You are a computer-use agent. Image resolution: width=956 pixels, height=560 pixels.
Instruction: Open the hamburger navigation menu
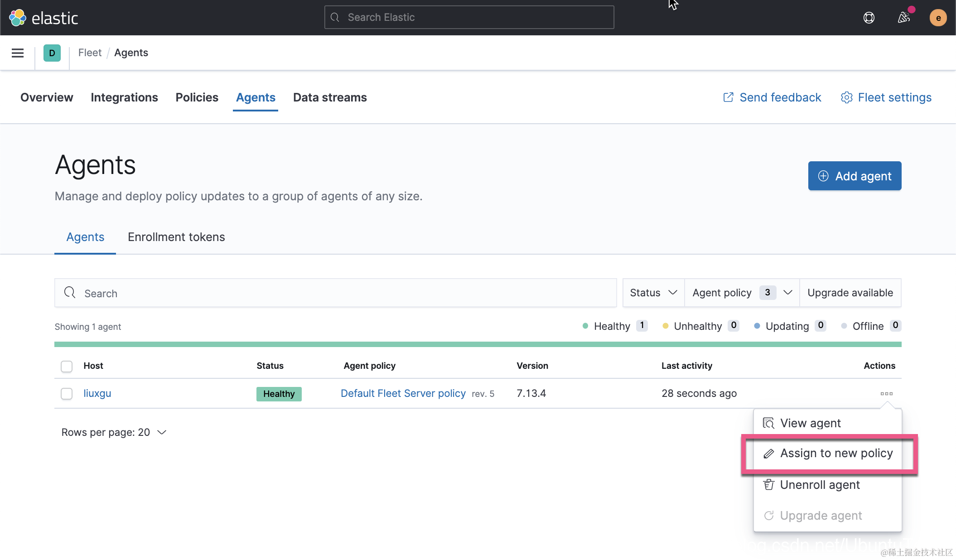[18, 53]
